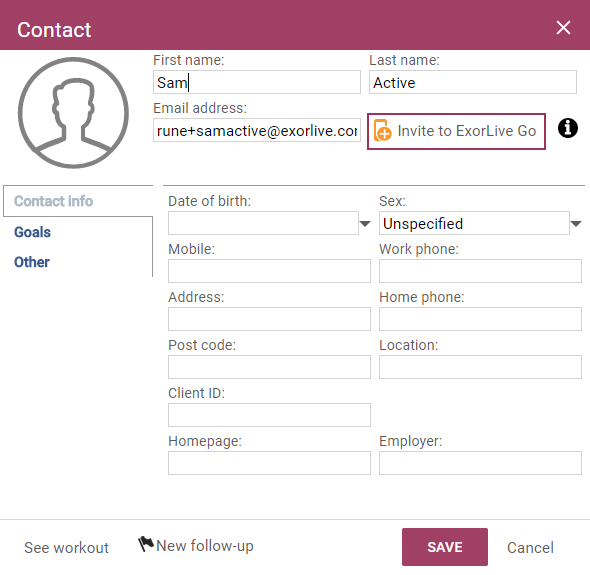Open the Sex combo box showing Unspecified
The height and width of the screenshot is (575, 590).
pos(474,223)
